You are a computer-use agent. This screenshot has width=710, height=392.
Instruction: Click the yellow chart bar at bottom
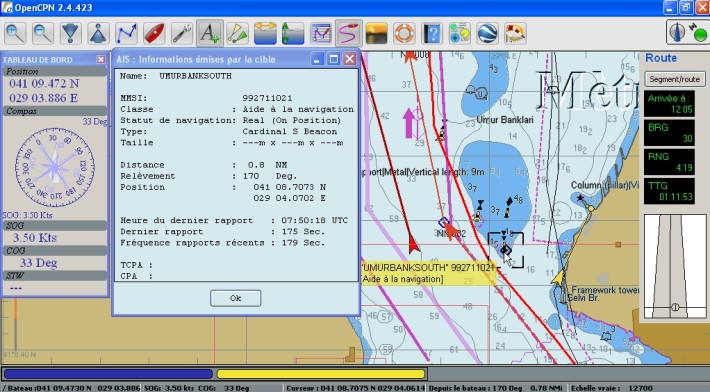(x=321, y=374)
